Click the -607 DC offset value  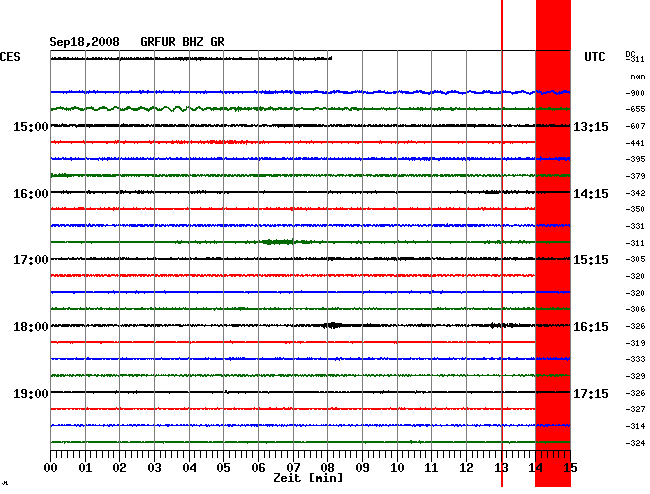coord(635,126)
